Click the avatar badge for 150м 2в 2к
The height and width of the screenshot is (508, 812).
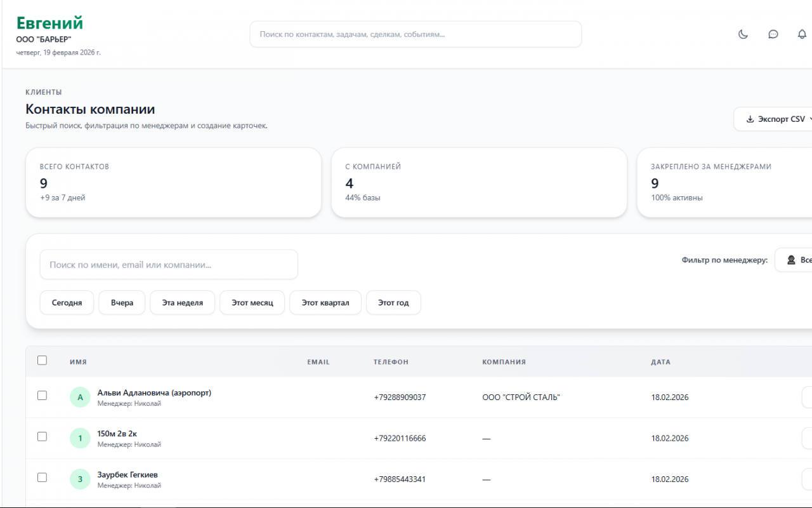point(80,438)
